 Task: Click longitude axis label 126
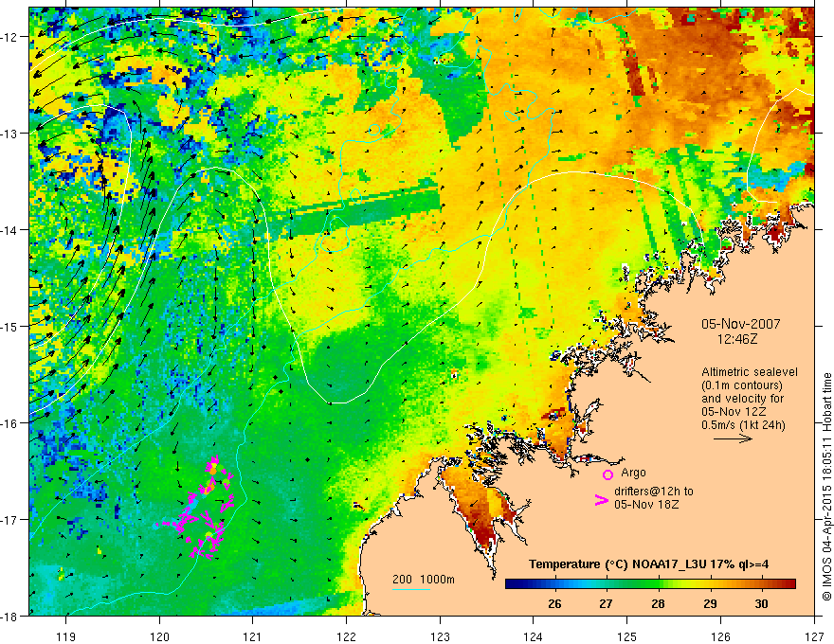(720, 636)
